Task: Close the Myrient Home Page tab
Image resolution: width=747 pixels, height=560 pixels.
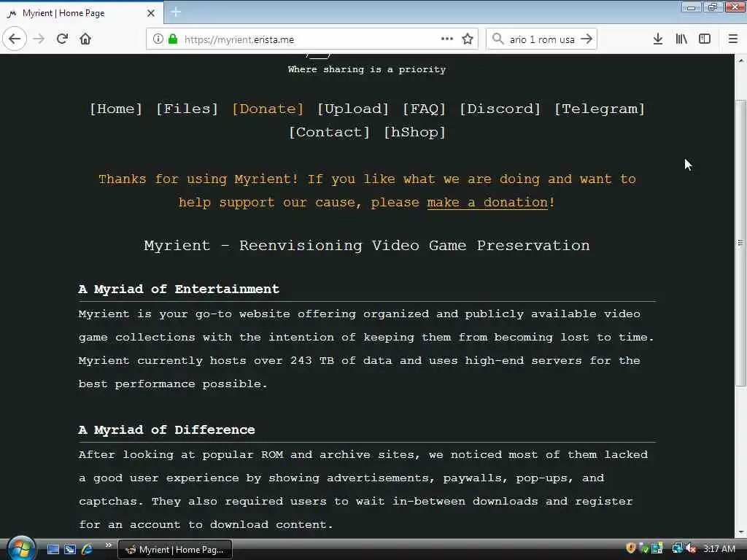Action: pos(151,13)
